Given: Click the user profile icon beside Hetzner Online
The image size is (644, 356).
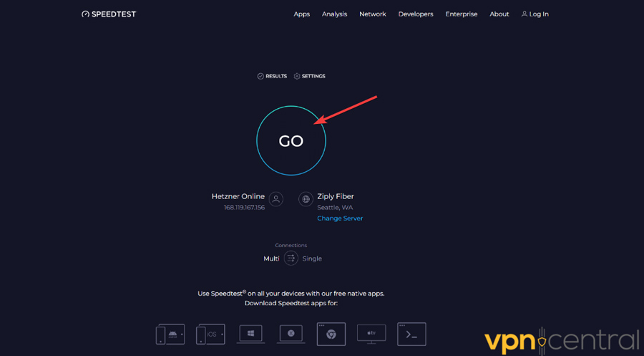Looking at the screenshot, I should pos(276,199).
